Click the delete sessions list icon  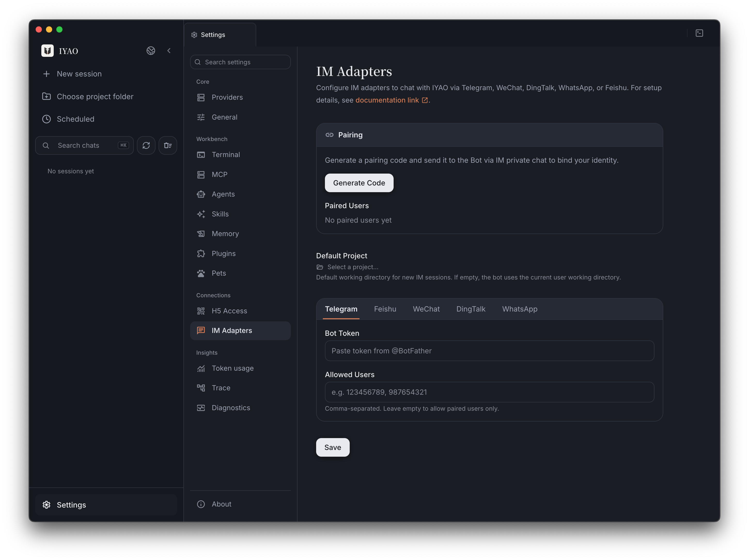click(x=168, y=145)
